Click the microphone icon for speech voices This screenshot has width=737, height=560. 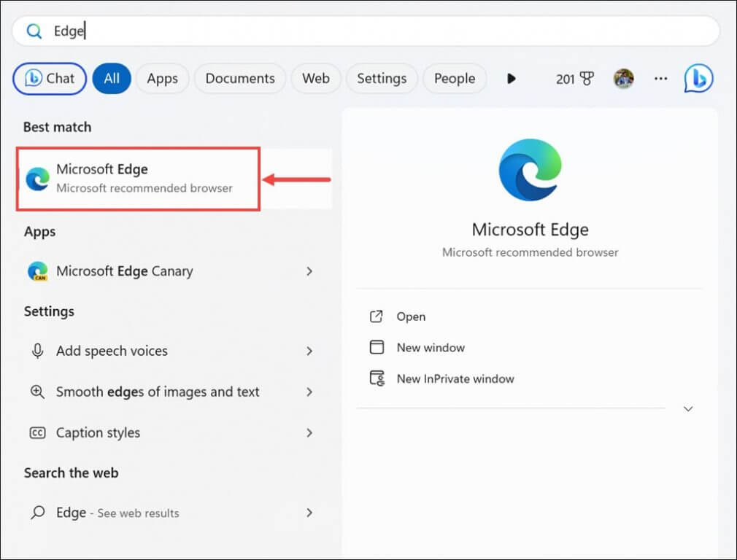click(x=38, y=351)
